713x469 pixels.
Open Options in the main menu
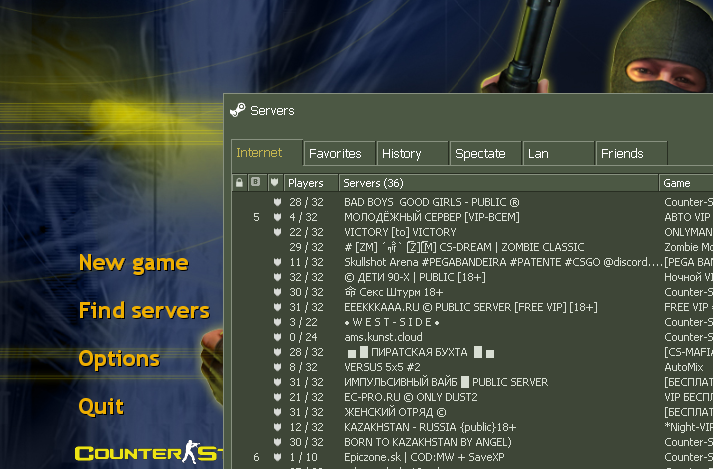click(x=119, y=359)
